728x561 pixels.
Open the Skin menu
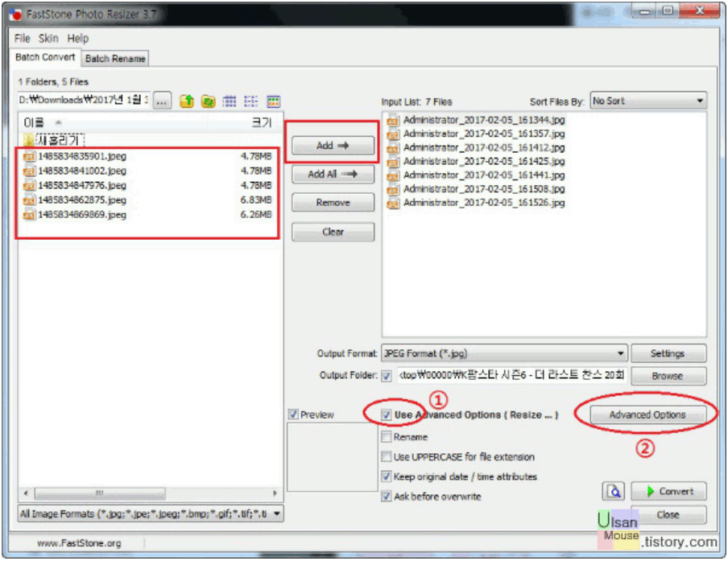48,39
